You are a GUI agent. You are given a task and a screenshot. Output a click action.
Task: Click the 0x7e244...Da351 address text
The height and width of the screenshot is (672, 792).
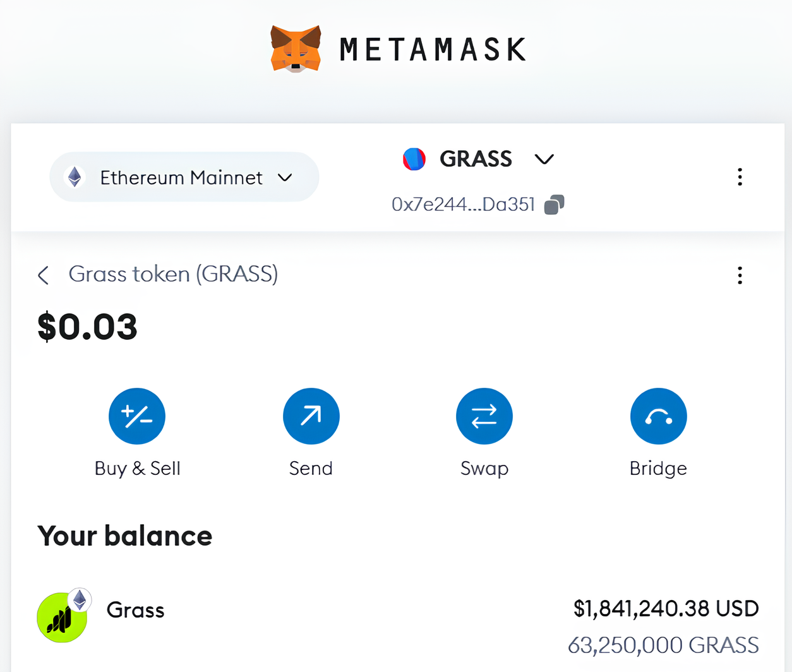463,205
